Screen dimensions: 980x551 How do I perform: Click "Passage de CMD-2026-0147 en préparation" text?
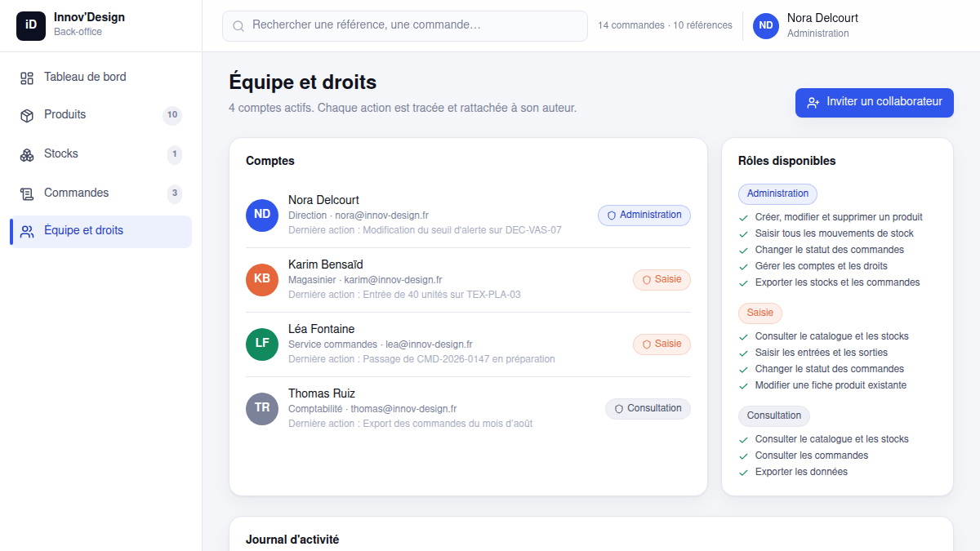pos(459,359)
